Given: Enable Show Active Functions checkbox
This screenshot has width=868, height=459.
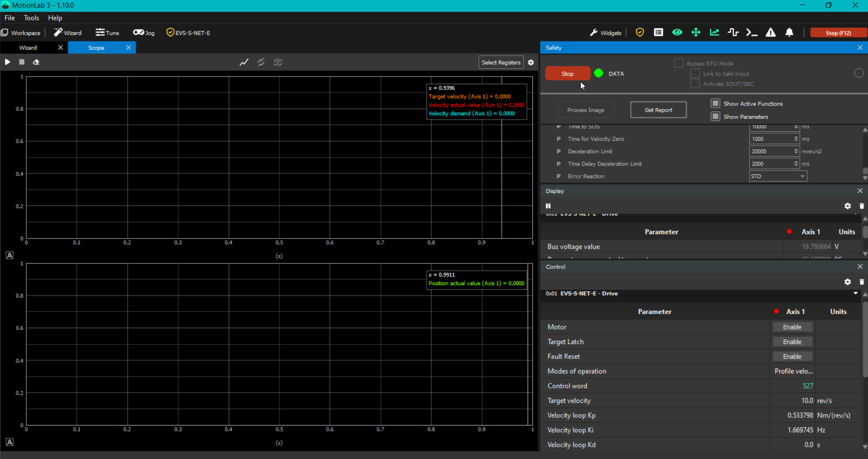Looking at the screenshot, I should coord(715,104).
